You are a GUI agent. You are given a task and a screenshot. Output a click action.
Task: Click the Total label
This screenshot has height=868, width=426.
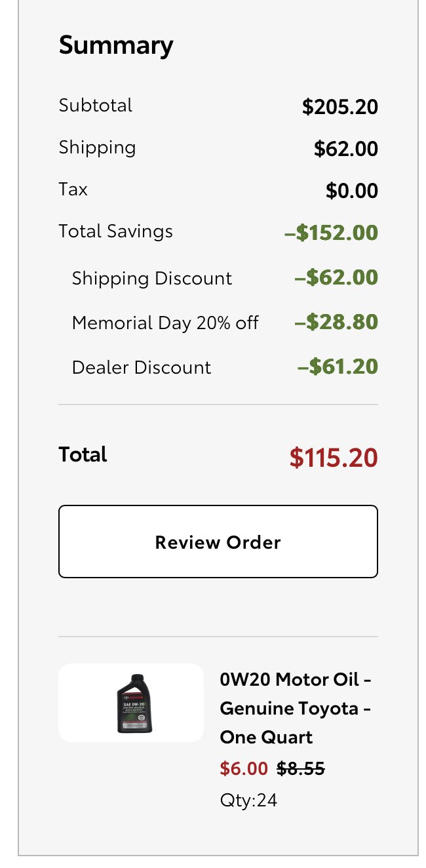tap(83, 454)
